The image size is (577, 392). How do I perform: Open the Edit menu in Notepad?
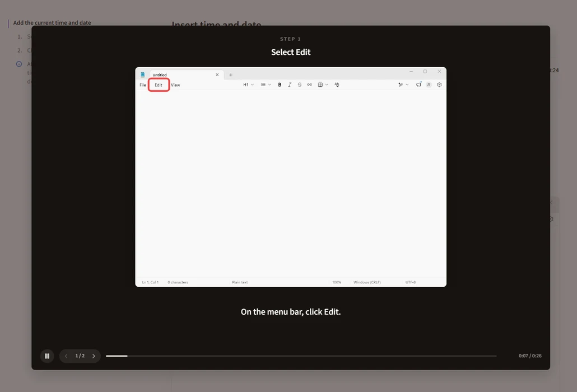pyautogui.click(x=159, y=85)
